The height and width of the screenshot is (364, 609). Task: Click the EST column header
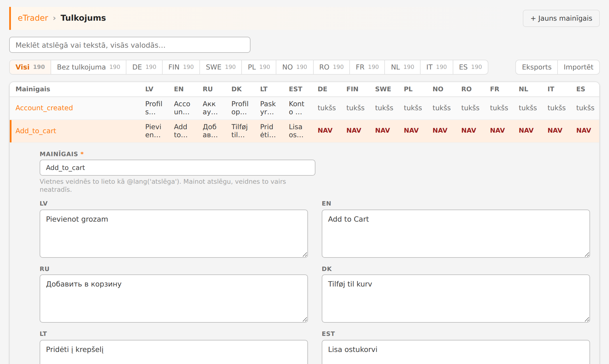click(295, 89)
